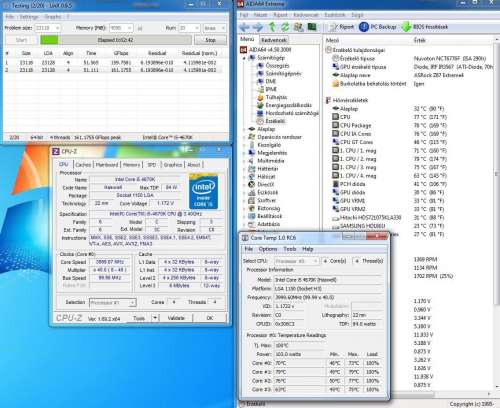Viewport: 500px width, 408px height.
Task: Click AIDA64 vertical scrollbar
Action: (496, 173)
